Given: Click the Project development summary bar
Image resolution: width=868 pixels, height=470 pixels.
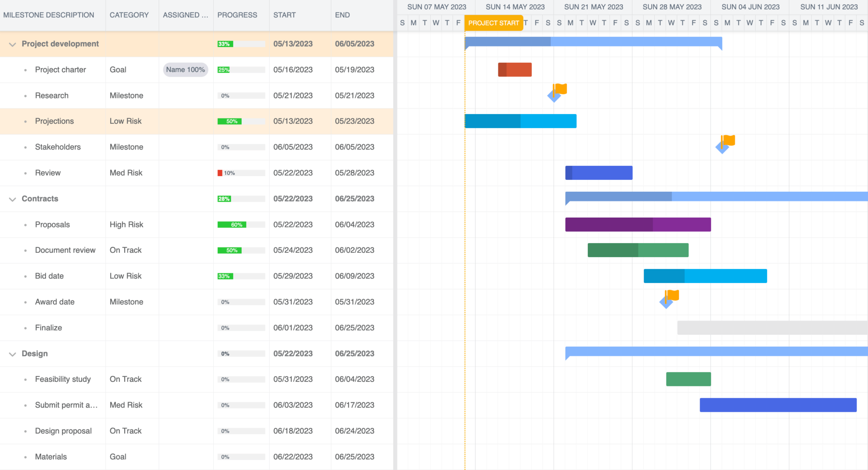Looking at the screenshot, I should click(x=593, y=42).
